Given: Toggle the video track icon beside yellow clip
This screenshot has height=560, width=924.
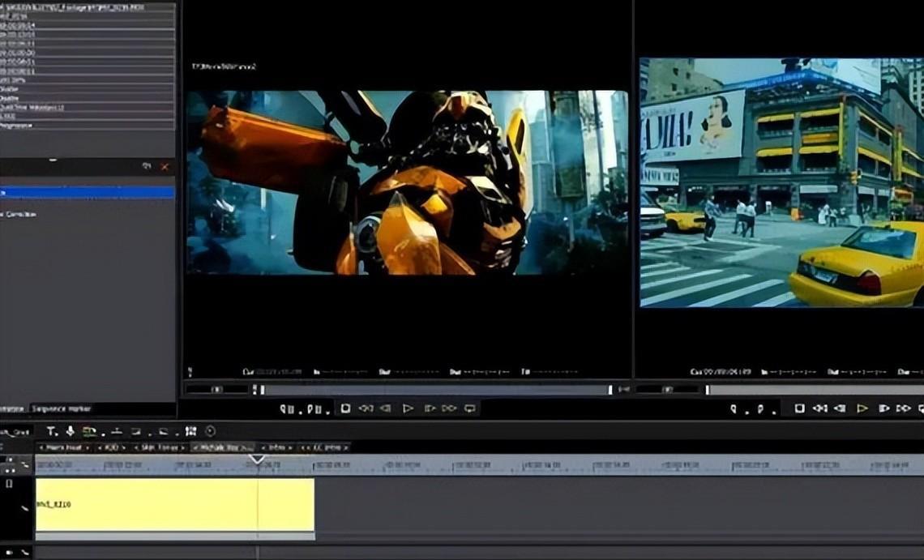Looking at the screenshot, I should pyautogui.click(x=9, y=484).
